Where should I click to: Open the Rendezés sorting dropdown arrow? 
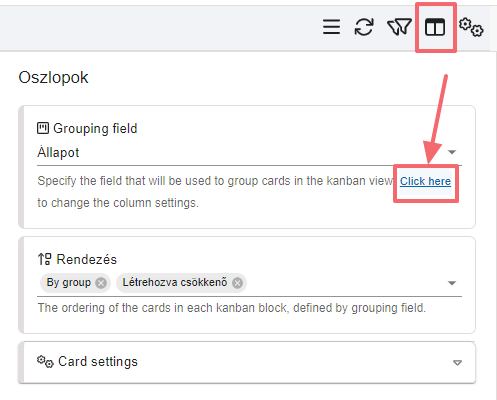point(452,283)
